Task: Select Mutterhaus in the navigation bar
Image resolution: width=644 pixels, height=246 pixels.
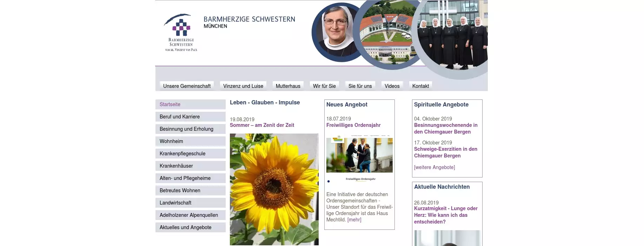Action: (x=288, y=86)
